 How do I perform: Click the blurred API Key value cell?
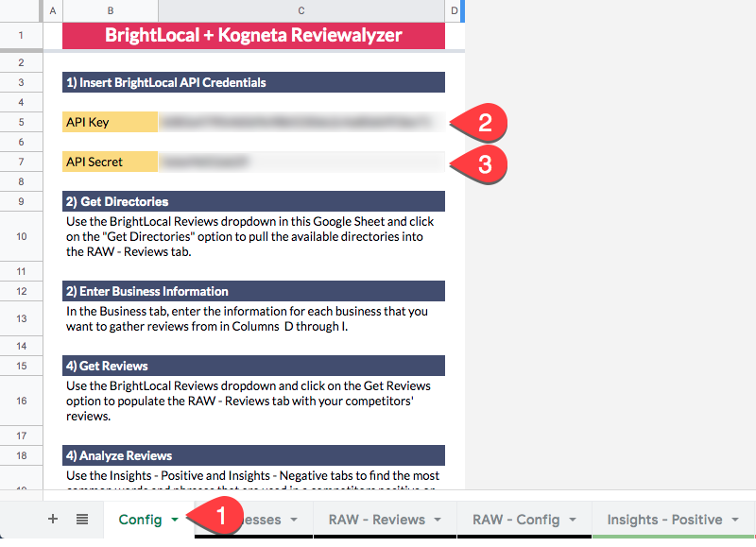[x=301, y=123]
